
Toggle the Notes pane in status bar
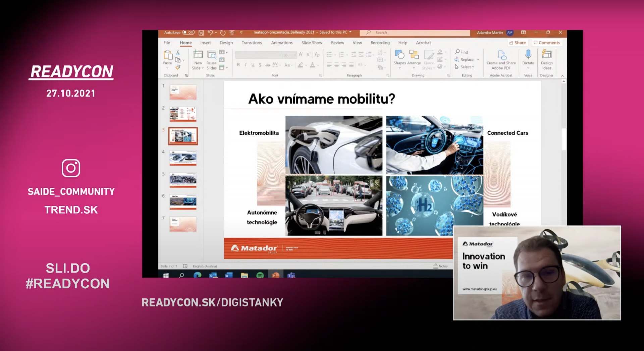pos(440,266)
